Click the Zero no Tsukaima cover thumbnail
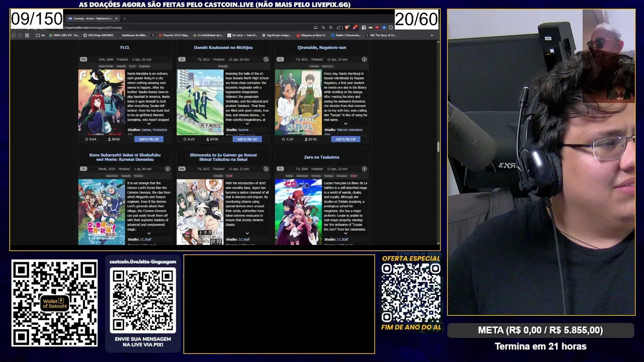The height and width of the screenshot is (362, 644). [298, 212]
